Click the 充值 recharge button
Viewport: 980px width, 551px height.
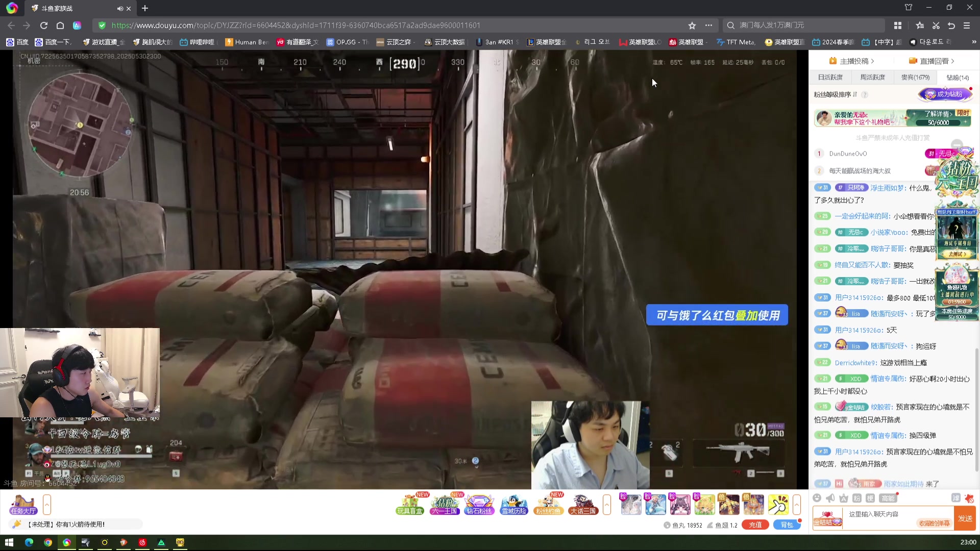coord(755,524)
